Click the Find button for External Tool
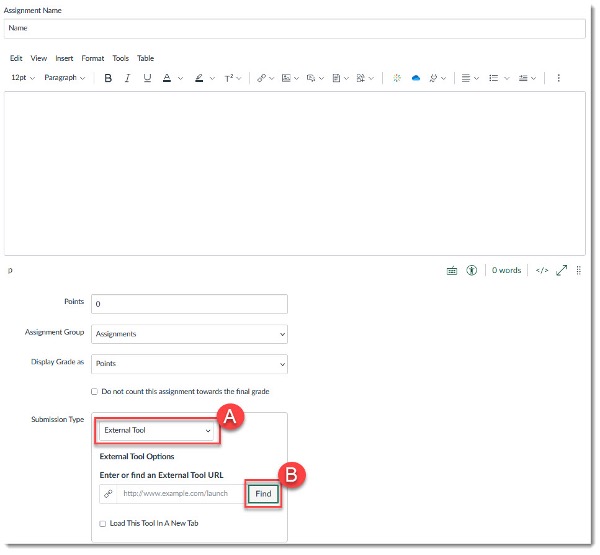 263,494
